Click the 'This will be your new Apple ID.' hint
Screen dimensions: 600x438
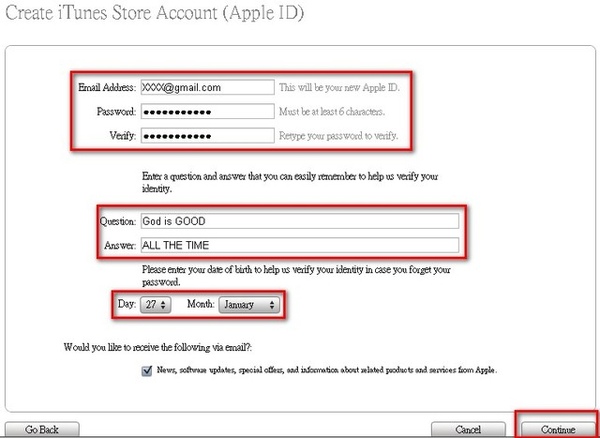[x=339, y=87]
